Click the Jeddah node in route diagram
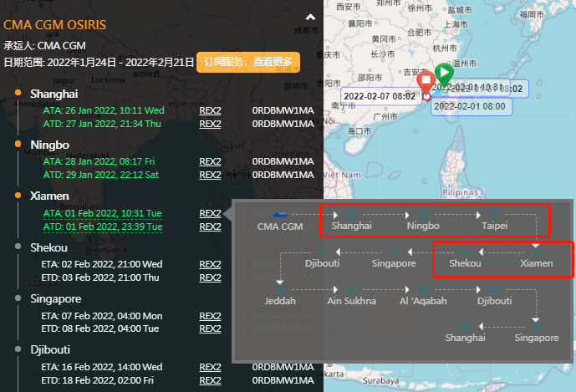 pyautogui.click(x=280, y=300)
